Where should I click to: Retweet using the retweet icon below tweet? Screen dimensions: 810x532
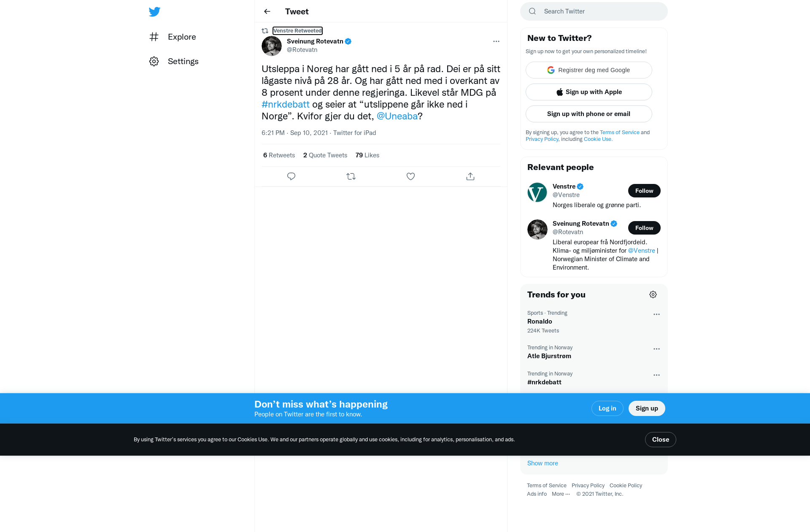[351, 176]
